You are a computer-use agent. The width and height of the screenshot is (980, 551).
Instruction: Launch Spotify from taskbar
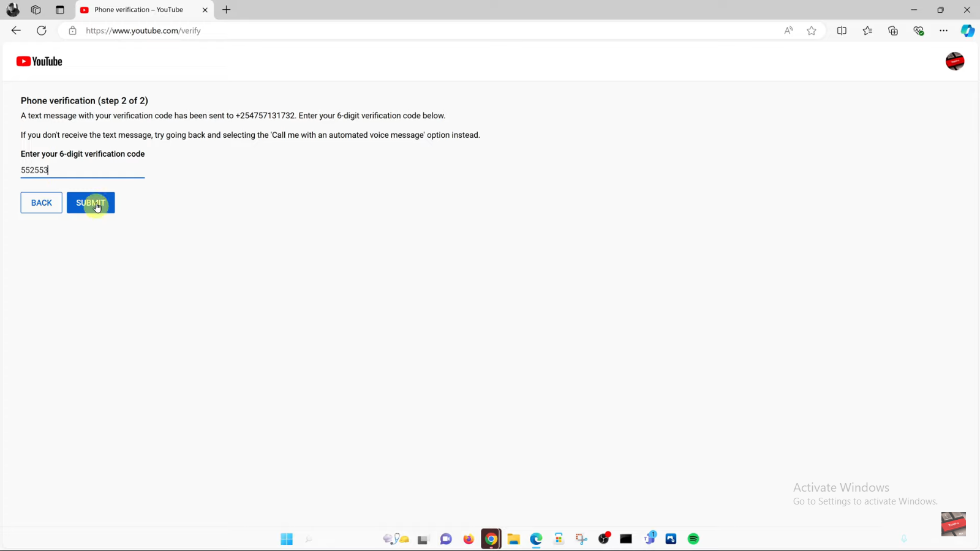tap(693, 539)
